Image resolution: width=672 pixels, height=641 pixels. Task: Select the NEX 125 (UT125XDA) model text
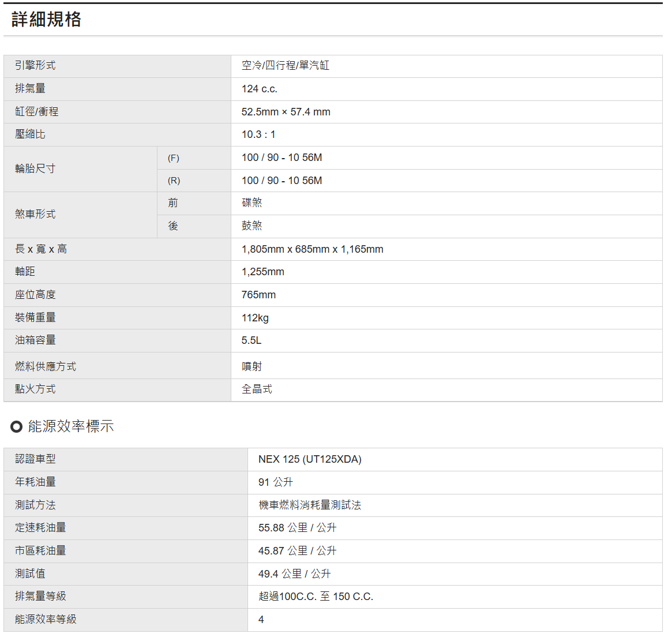click(310, 459)
